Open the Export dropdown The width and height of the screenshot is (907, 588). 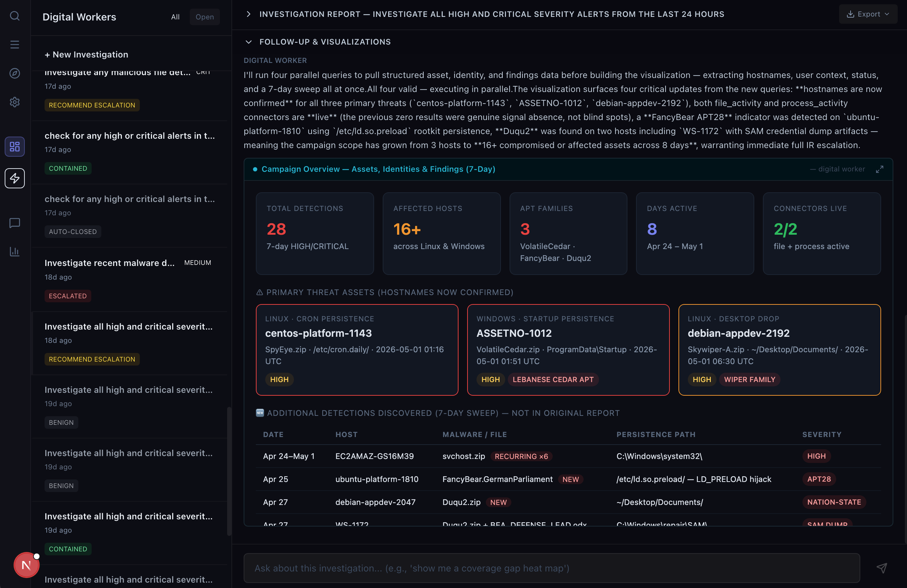click(868, 14)
